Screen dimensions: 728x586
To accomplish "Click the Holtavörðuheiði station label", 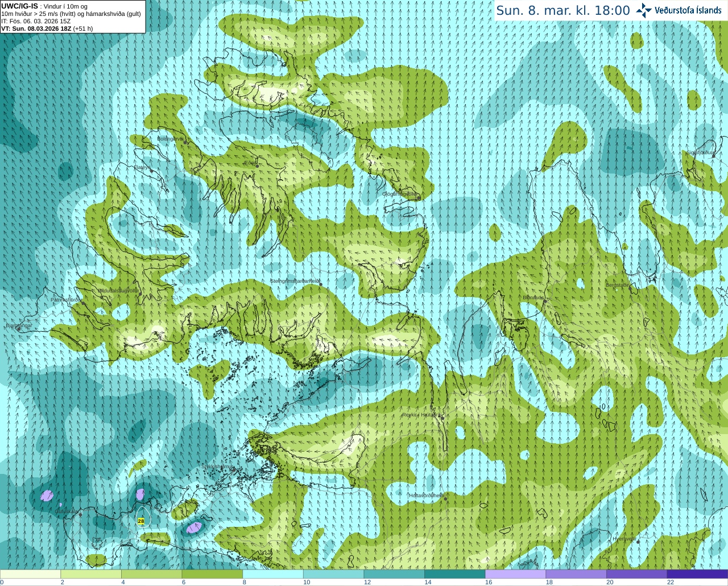I will point(426,496).
